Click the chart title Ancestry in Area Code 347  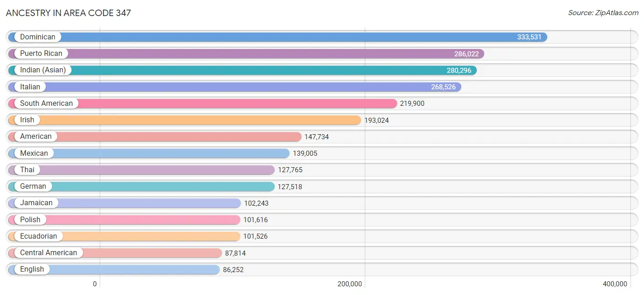(x=68, y=13)
